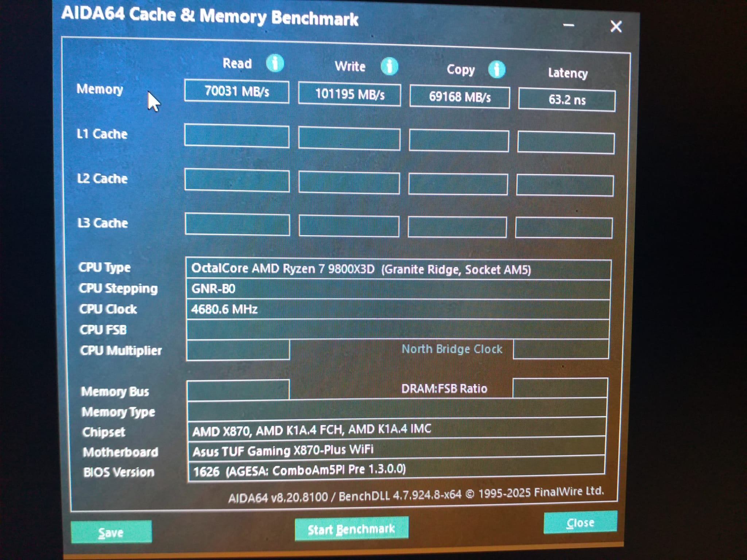Select the Memory Copy value 69168 MB/s

pos(460,97)
